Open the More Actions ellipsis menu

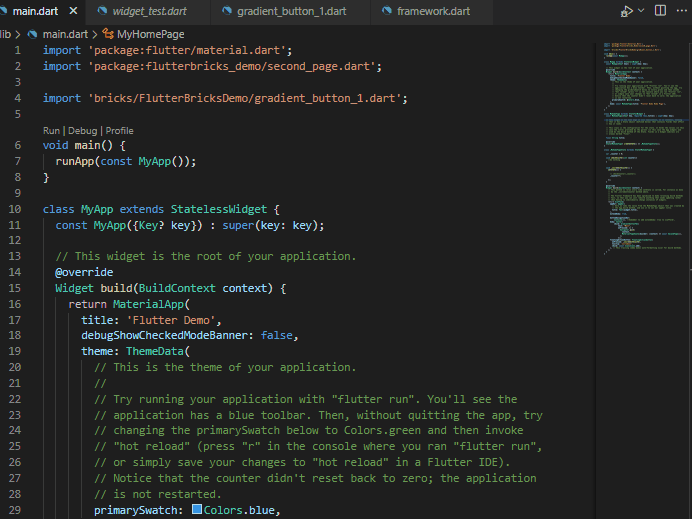pyautogui.click(x=682, y=11)
